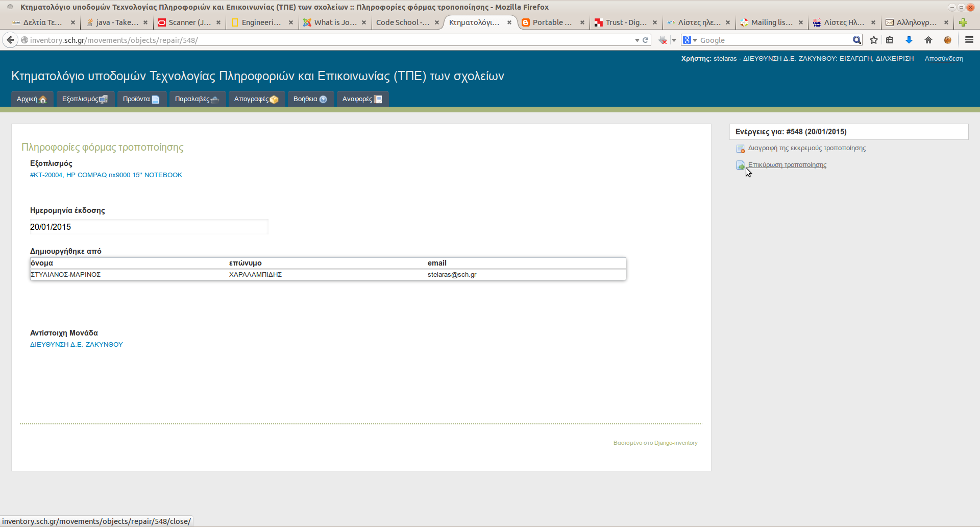The height and width of the screenshot is (527, 980).
Task: Select the surname cell ΧΑΡΑΛΑΜΠΙΔΗΣ
Action: pyautogui.click(x=255, y=274)
